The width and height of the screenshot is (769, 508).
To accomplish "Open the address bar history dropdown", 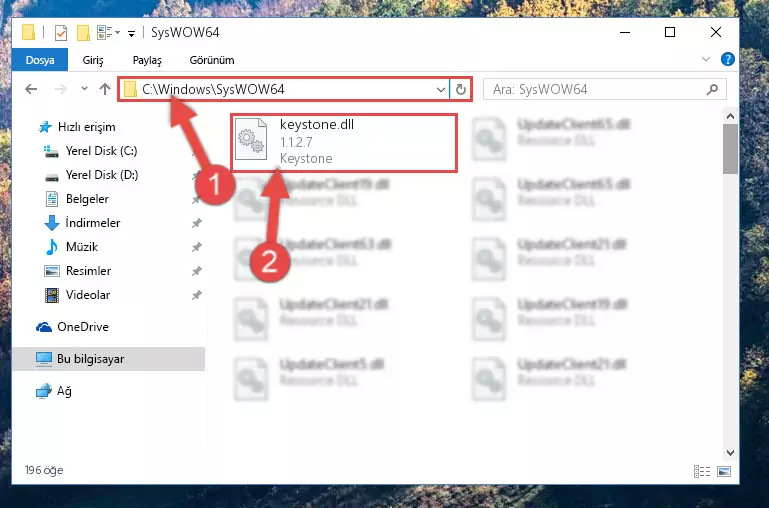I will coord(440,89).
